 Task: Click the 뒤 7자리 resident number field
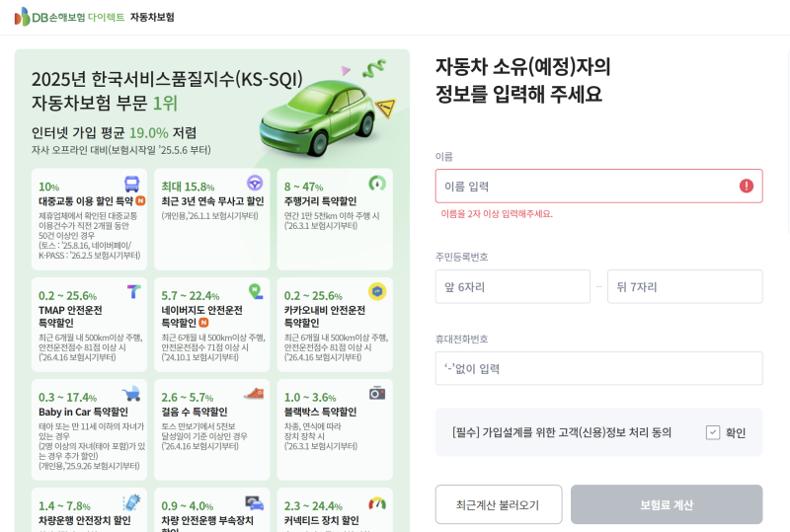685,286
